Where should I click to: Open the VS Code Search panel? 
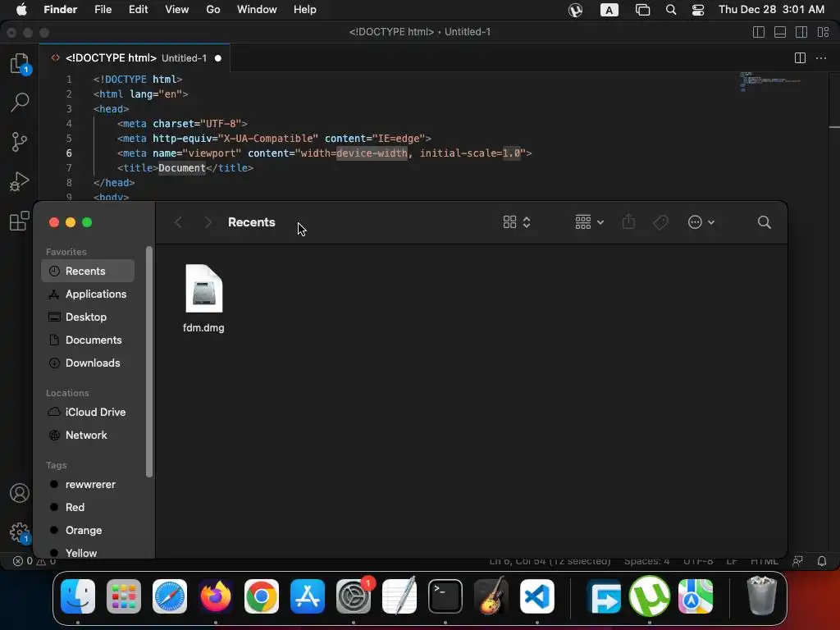[x=20, y=102]
